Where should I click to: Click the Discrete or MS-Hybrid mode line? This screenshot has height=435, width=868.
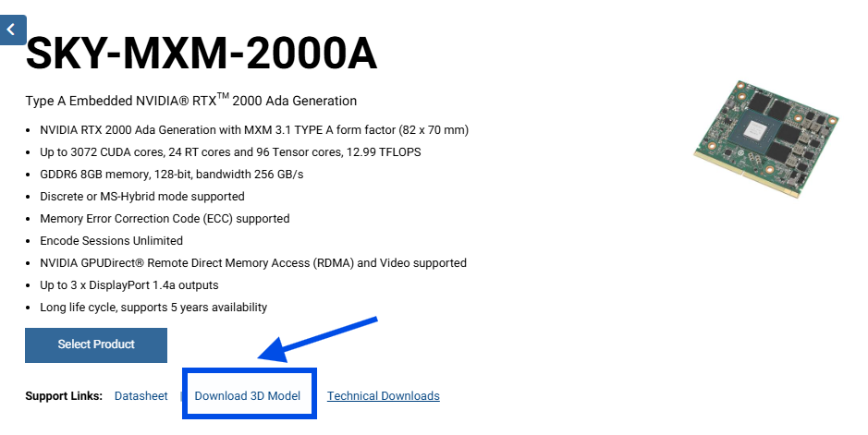pyautogui.click(x=142, y=197)
